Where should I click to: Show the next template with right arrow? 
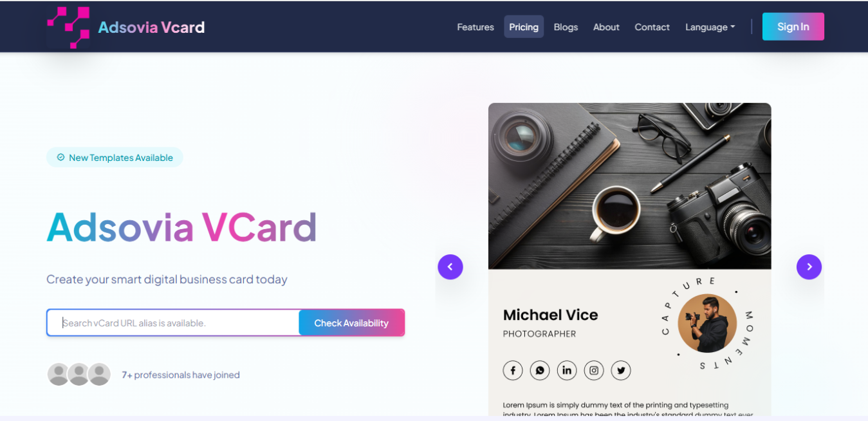click(x=809, y=267)
